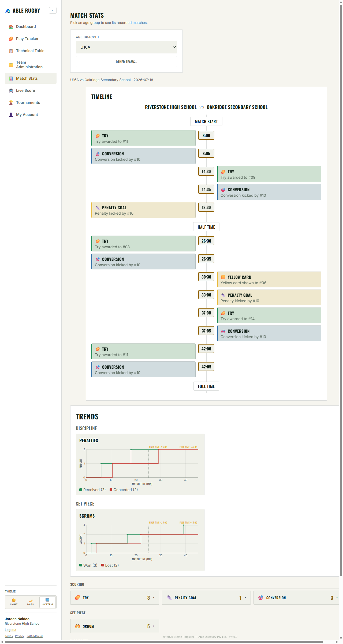
Task: Click the Log out link
Action: pos(10,630)
